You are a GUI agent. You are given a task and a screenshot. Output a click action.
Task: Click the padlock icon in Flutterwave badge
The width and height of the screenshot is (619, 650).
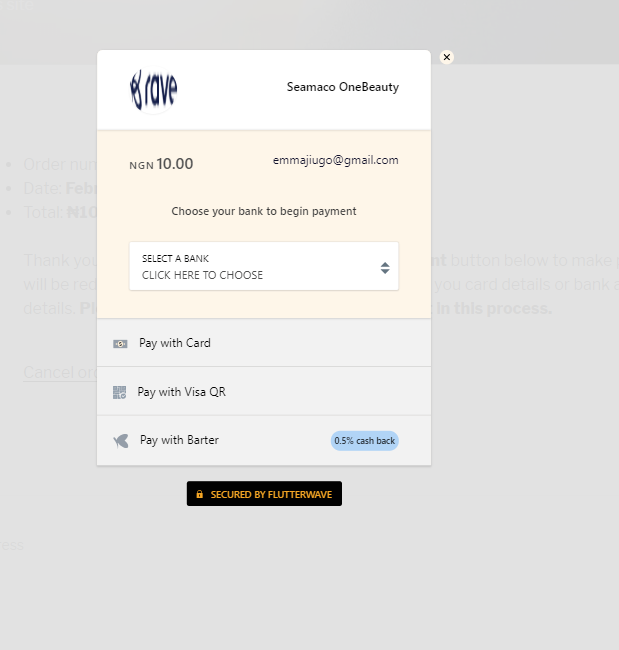pos(199,494)
